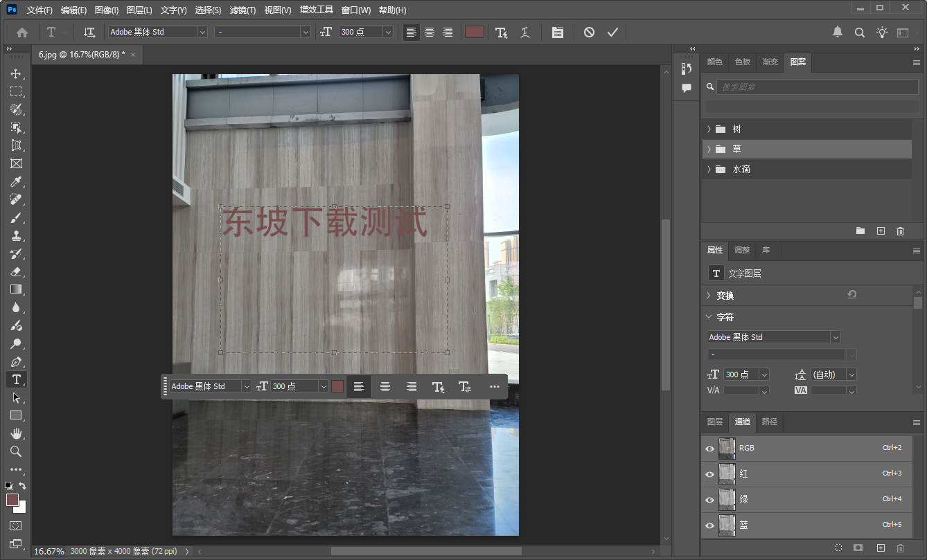Hide the 红 channel

709,473
